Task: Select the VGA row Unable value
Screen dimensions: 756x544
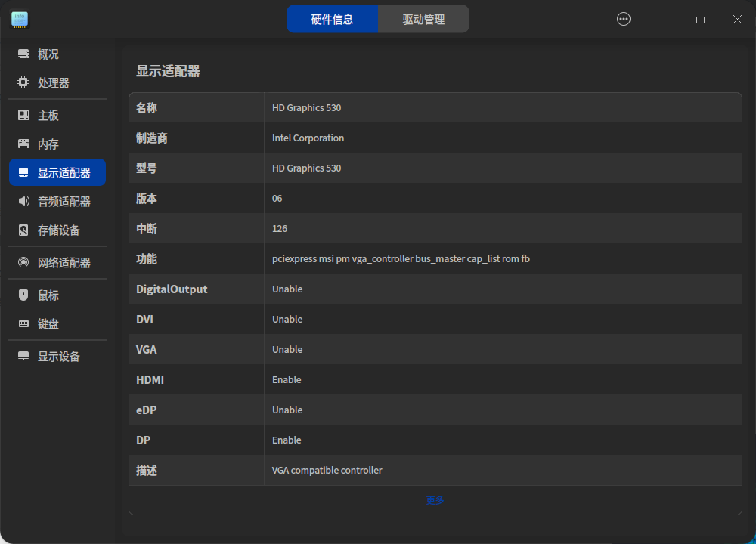Action: (x=287, y=349)
